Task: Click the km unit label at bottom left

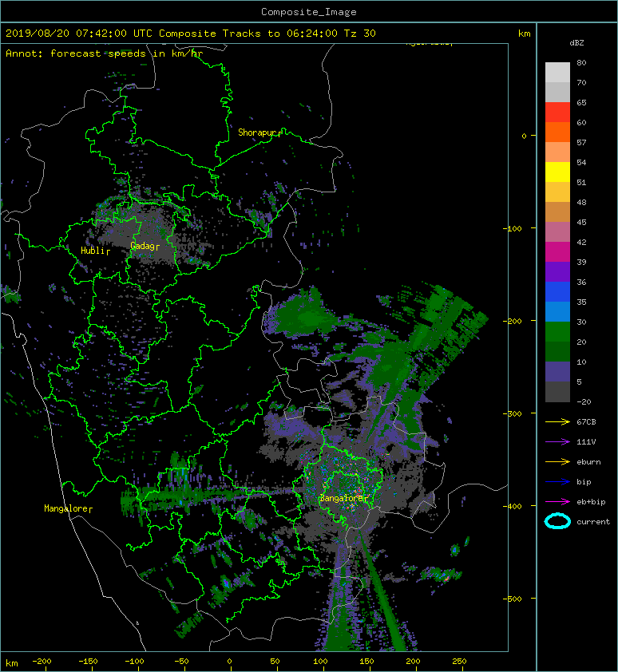Action: point(12,663)
